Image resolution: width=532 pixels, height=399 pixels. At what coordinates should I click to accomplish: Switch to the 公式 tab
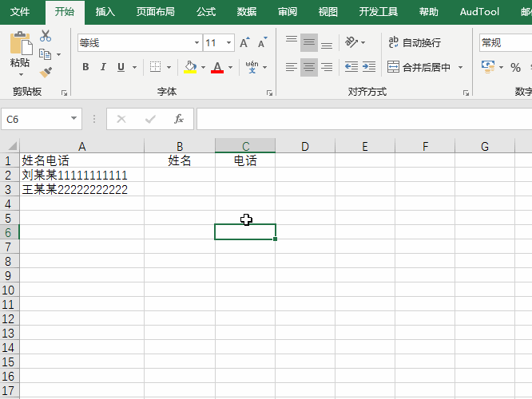pyautogui.click(x=206, y=12)
